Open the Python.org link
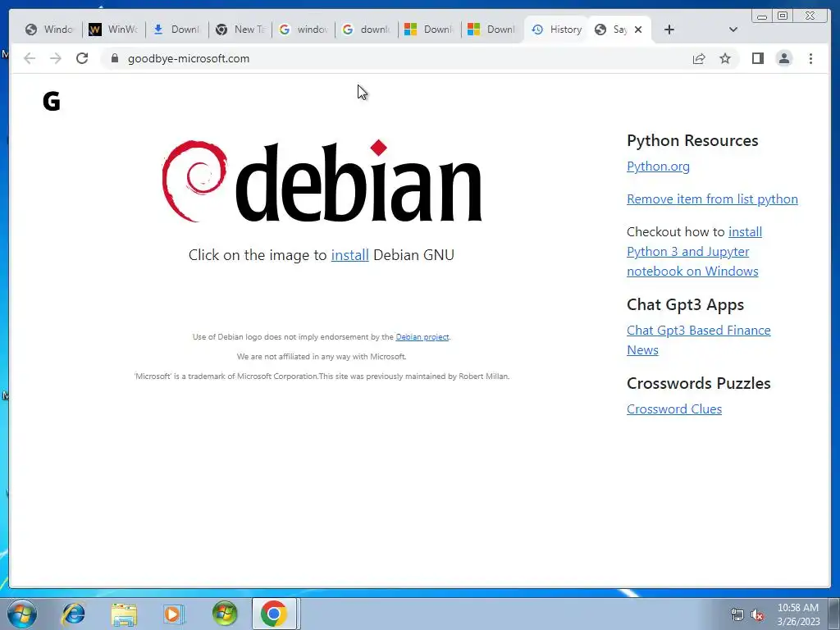The image size is (840, 630). click(658, 167)
